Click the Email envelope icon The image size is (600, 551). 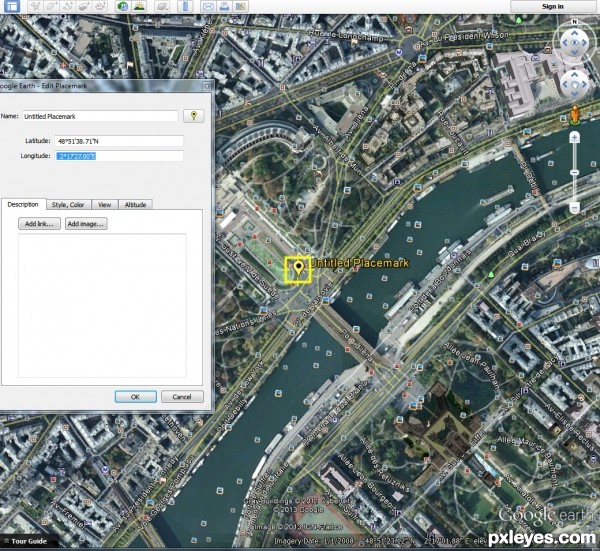coord(208,6)
